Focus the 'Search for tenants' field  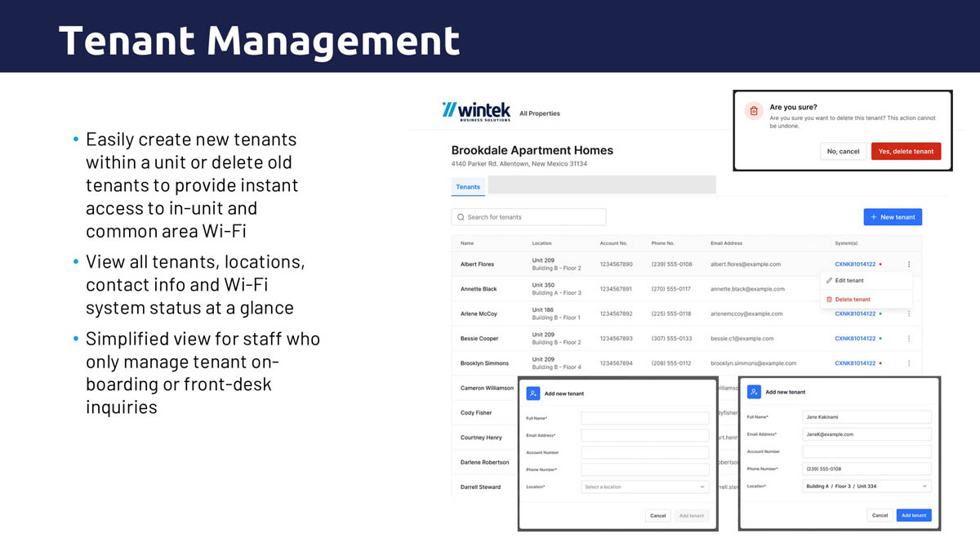coord(528,217)
